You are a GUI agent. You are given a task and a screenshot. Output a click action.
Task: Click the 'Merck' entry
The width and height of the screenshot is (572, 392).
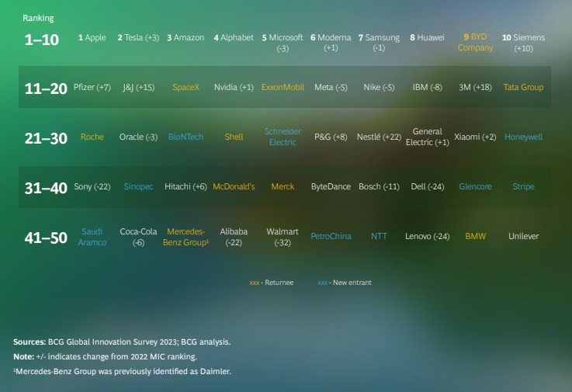(283, 186)
